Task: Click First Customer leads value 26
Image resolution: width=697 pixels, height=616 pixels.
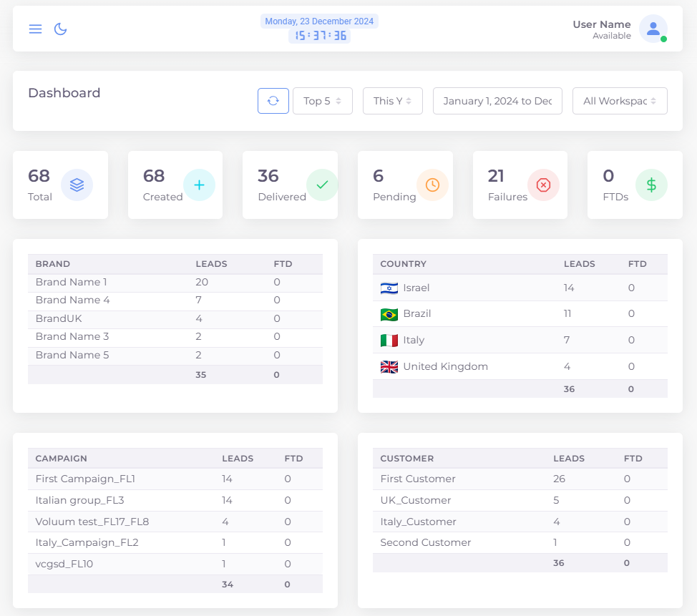Action: [559, 479]
